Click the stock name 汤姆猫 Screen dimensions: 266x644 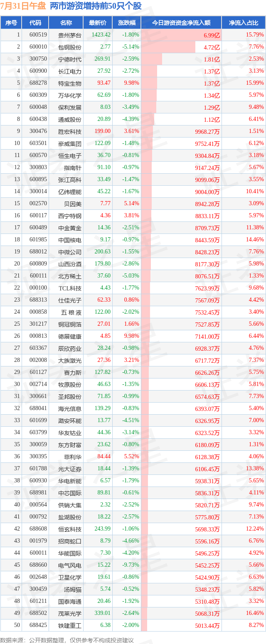point(73,589)
